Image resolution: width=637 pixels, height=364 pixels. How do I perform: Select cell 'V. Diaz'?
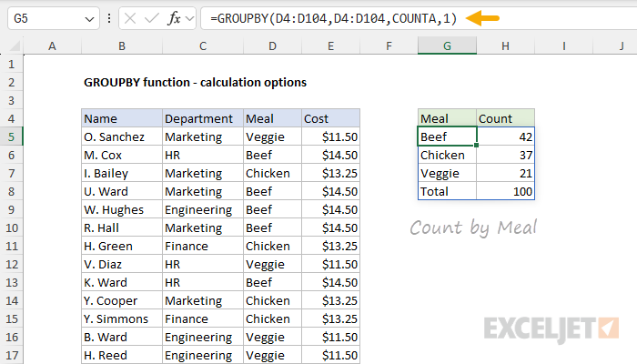(x=122, y=265)
